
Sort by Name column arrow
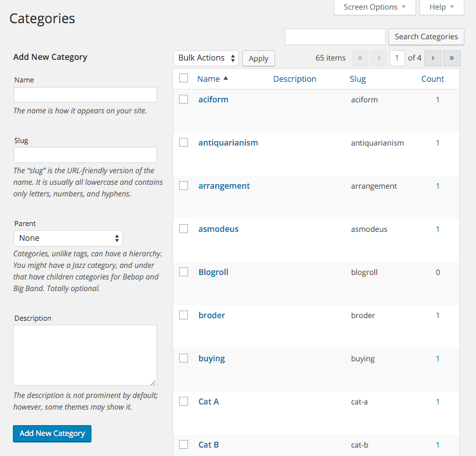tap(225, 79)
